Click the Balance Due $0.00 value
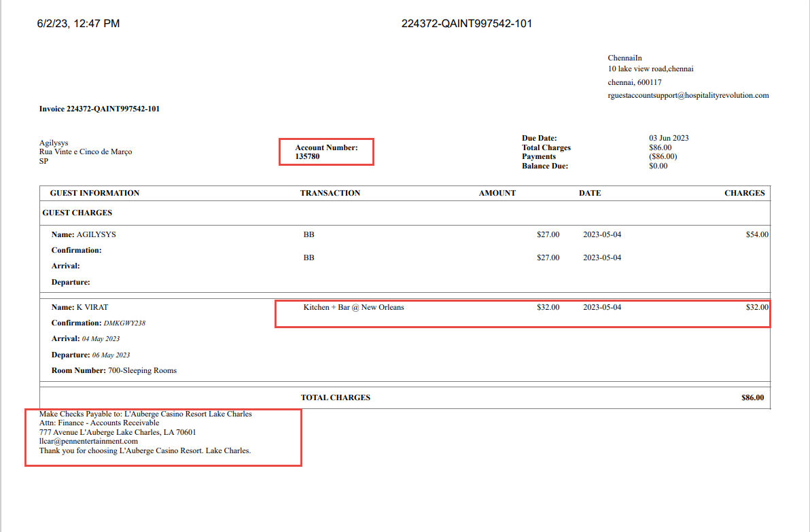Screen dimensions: 810x532 pos(658,165)
